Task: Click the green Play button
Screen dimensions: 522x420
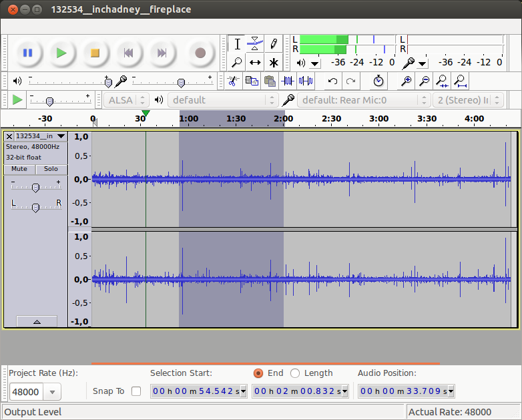Action: click(61, 53)
